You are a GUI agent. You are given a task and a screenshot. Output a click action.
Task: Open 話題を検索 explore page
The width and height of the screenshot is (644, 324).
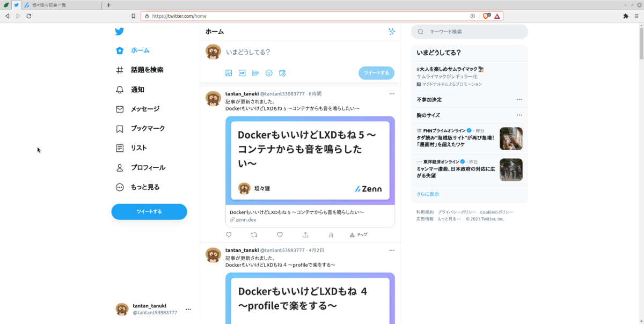point(140,70)
